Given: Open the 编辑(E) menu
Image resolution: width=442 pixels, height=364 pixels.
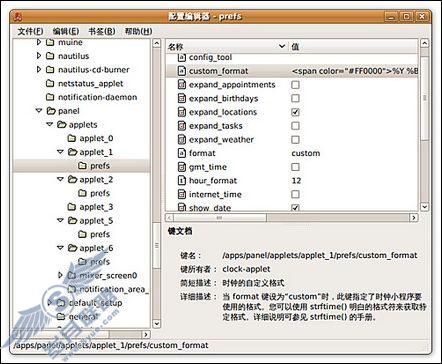Looking at the screenshot, I should coord(66,31).
